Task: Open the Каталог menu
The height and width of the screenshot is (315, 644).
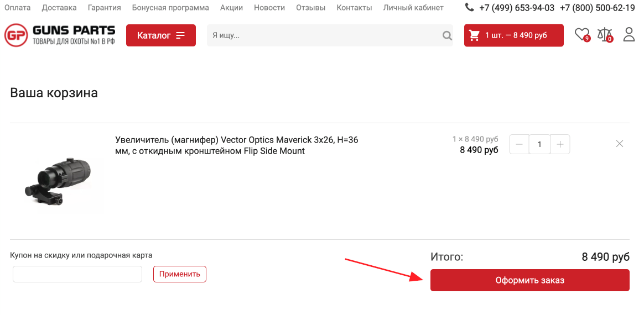Action: point(161,35)
